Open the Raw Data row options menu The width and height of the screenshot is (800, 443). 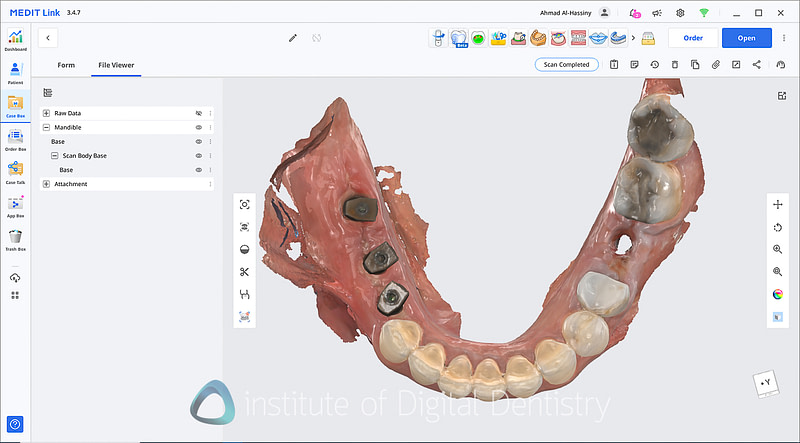(x=210, y=113)
